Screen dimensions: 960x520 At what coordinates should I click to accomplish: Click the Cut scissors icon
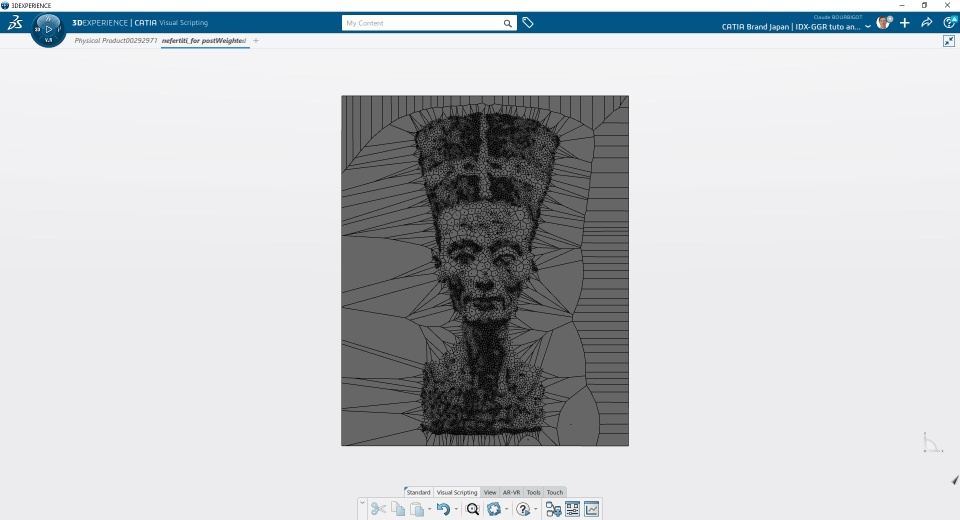(378, 509)
